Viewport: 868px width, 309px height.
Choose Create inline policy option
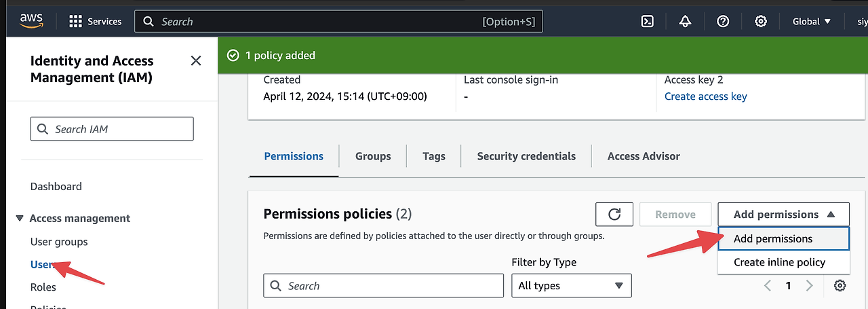coord(779,262)
